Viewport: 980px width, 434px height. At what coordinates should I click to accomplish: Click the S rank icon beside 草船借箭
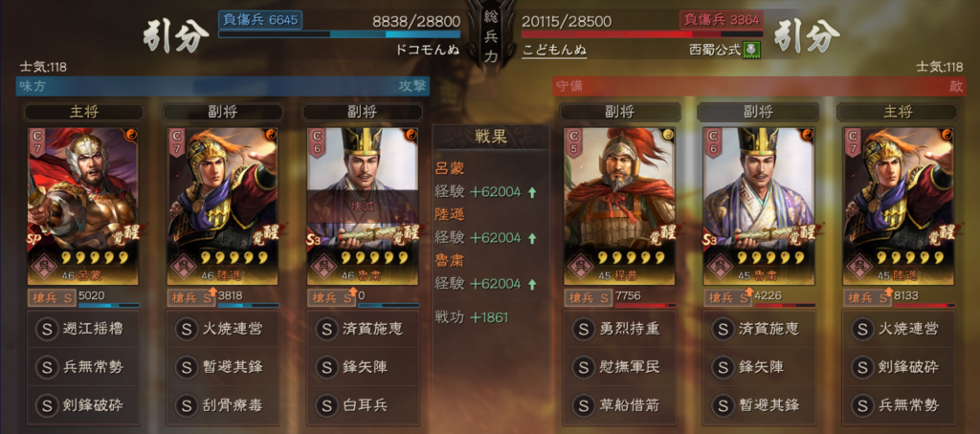tap(583, 404)
